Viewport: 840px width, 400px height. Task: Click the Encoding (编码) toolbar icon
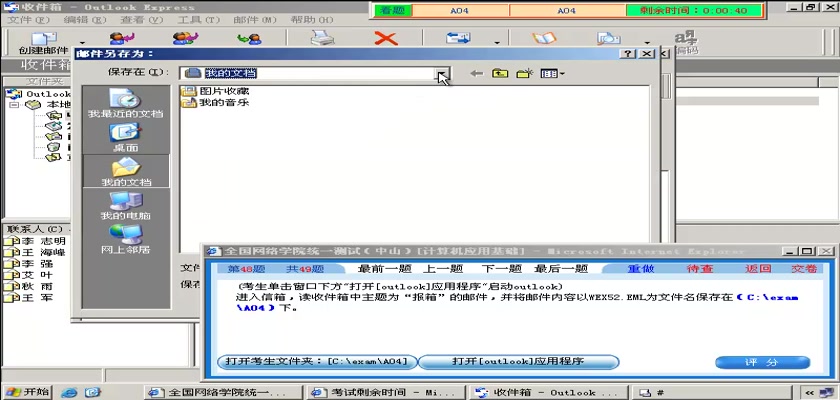(686, 43)
